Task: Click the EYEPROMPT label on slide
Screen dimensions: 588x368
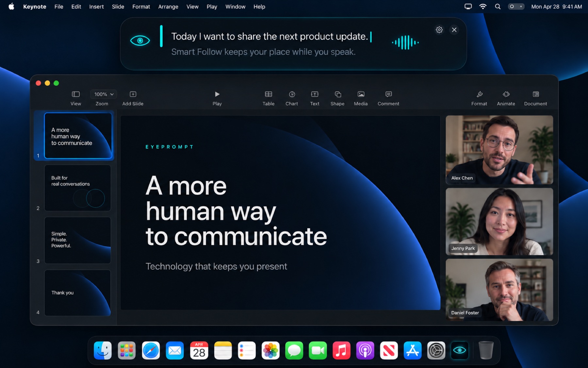Action: (169, 147)
